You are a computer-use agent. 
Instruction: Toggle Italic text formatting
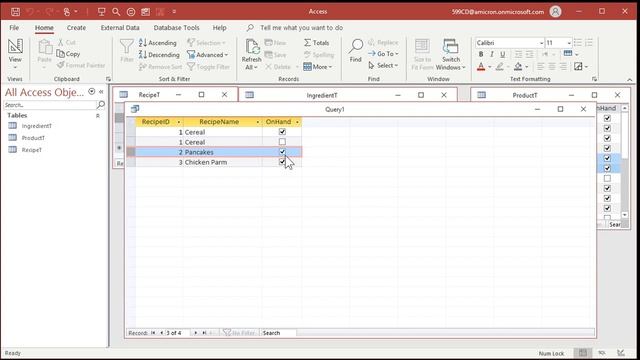[x=492, y=54]
